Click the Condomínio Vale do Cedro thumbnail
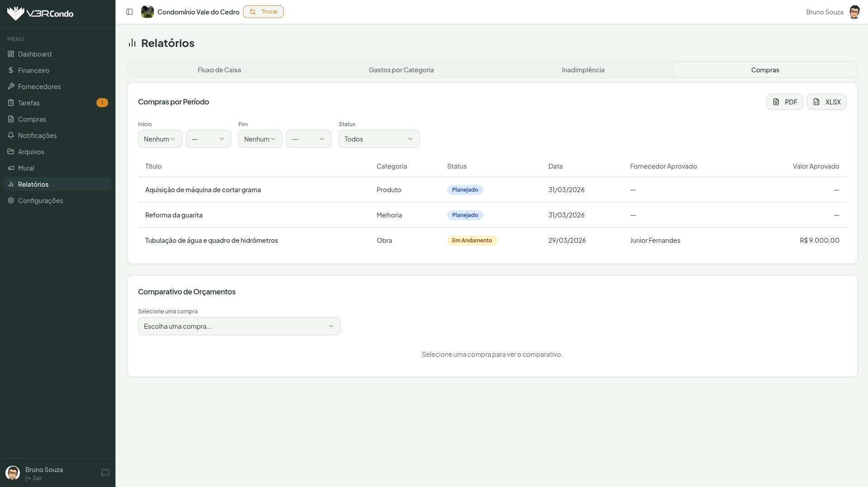Image resolution: width=868 pixels, height=487 pixels. click(x=148, y=12)
